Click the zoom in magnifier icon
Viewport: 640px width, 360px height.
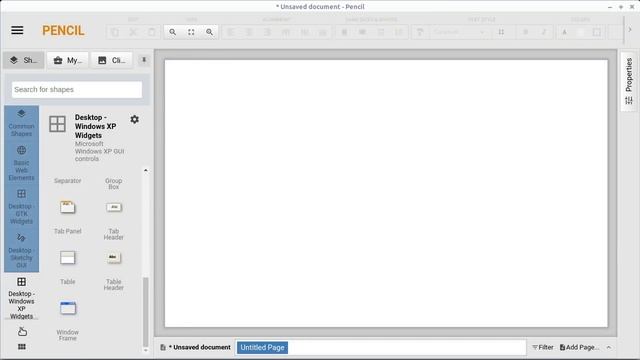pos(209,32)
